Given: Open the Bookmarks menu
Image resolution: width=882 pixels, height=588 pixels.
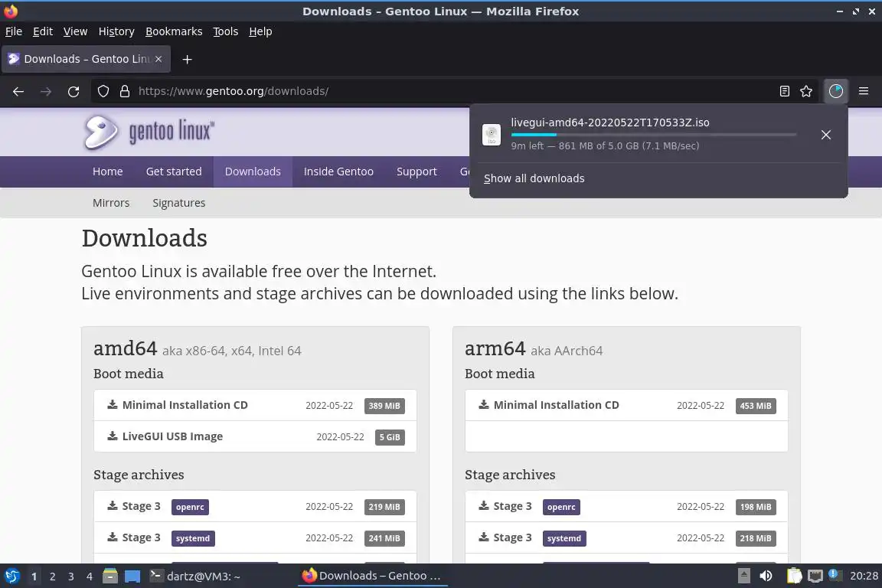Looking at the screenshot, I should pyautogui.click(x=174, y=31).
